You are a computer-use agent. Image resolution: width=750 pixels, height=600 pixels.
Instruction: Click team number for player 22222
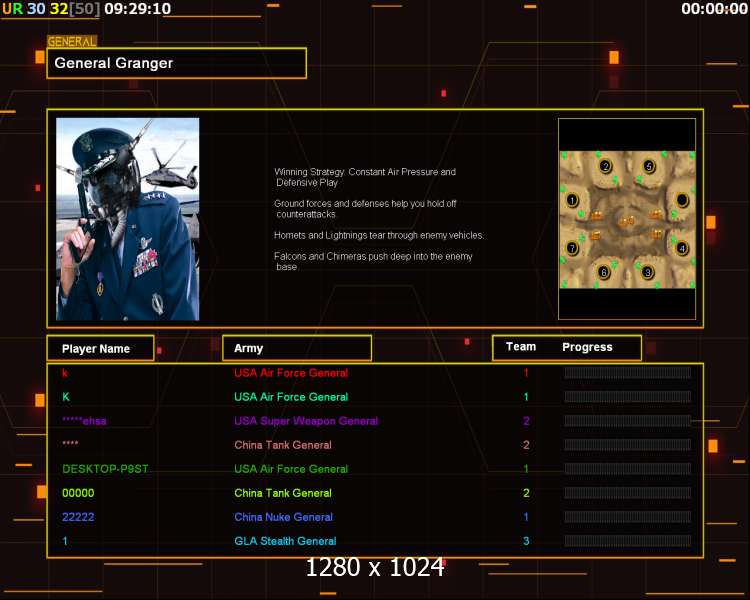(x=526, y=517)
